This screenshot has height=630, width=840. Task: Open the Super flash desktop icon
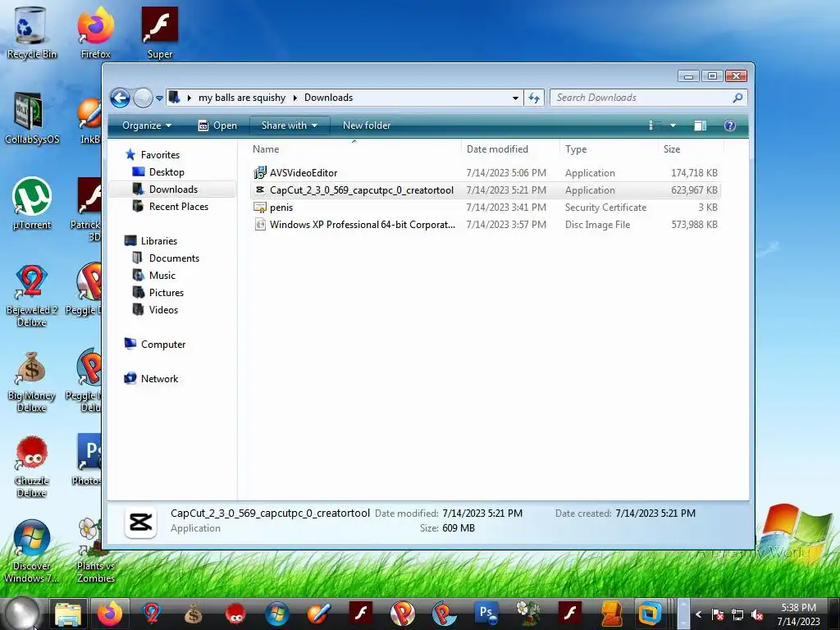click(x=160, y=32)
